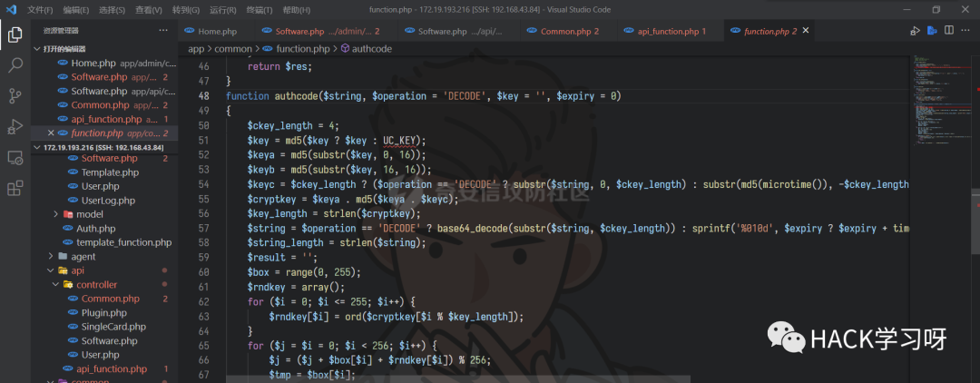Open the editor's more actions ellipsis
This screenshot has width=980, height=383.
pyautogui.click(x=965, y=31)
